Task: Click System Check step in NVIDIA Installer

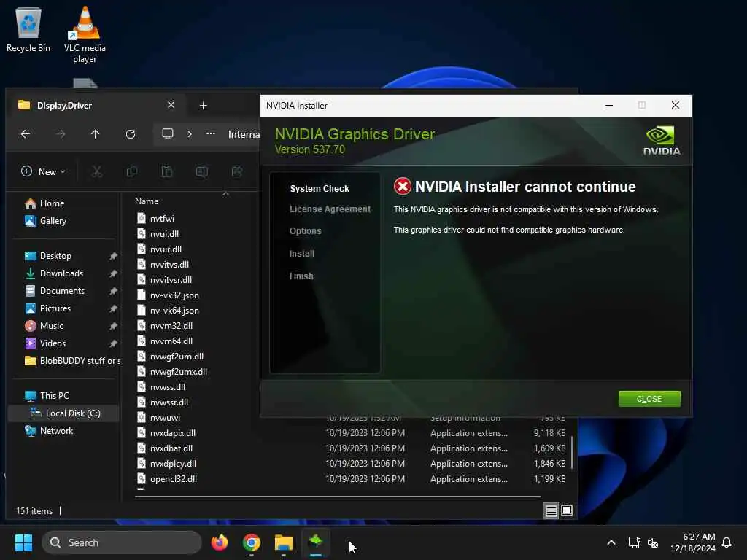Action: [x=320, y=189]
